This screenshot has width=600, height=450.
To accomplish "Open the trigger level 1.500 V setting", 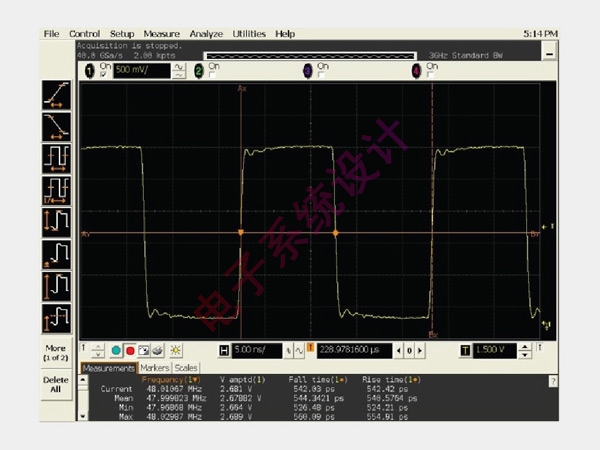I will tap(496, 350).
